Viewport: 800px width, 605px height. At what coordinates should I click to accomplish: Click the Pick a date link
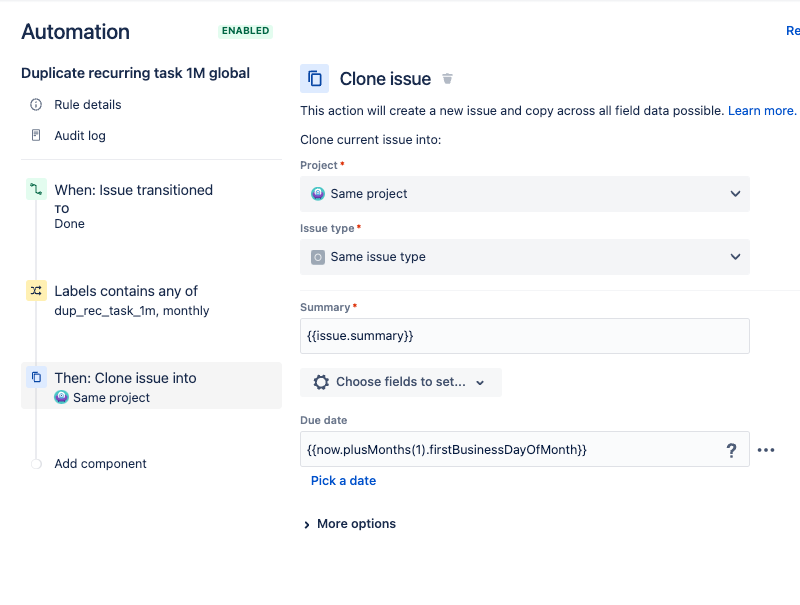343,481
